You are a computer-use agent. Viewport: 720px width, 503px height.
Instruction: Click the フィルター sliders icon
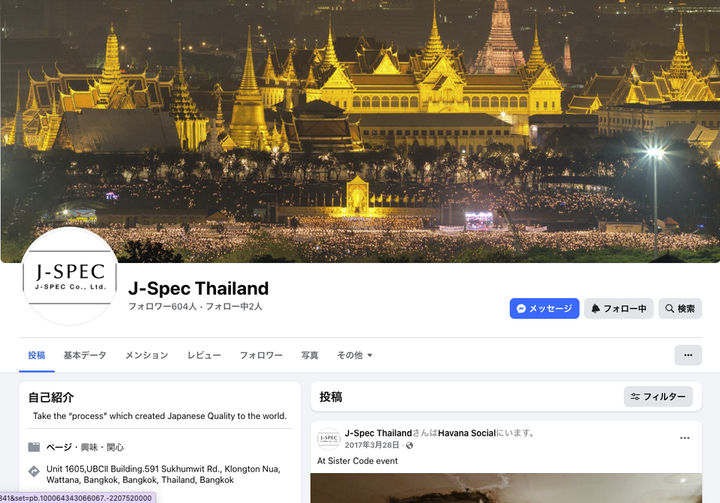635,396
